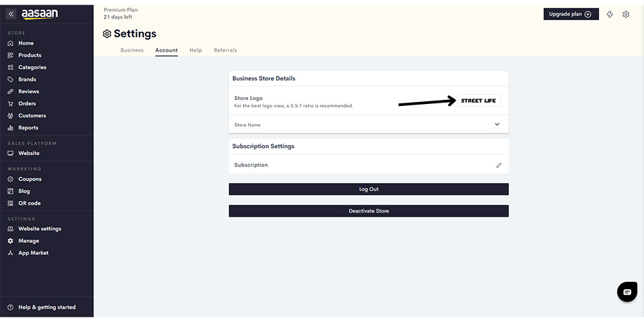
Task: Open the chat bubble widget
Action: [x=627, y=292]
